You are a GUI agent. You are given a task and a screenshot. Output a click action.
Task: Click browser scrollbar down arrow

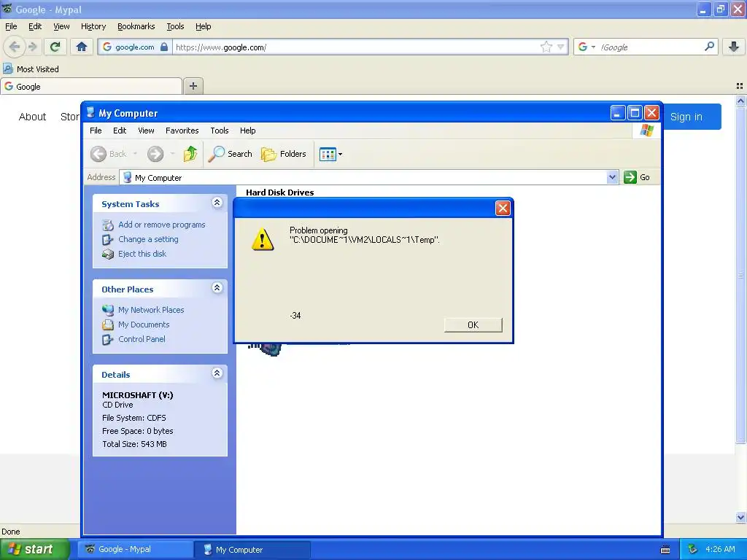(x=740, y=517)
